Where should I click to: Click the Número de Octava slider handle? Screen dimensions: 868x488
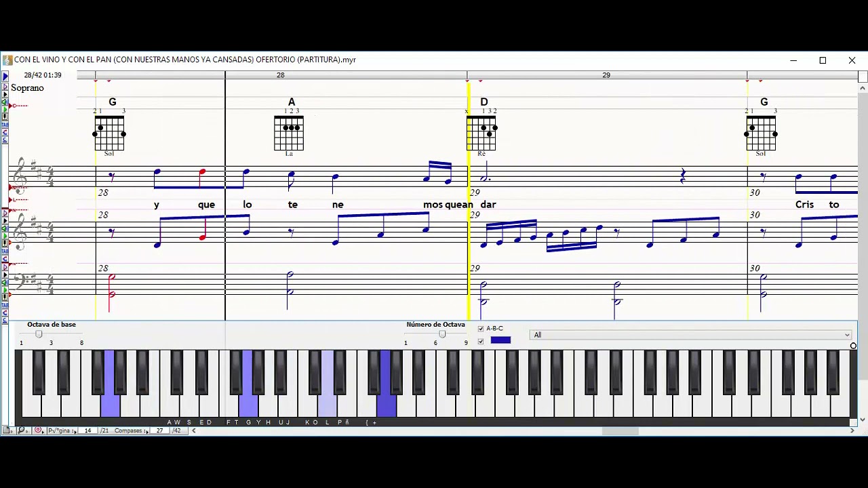coord(442,333)
